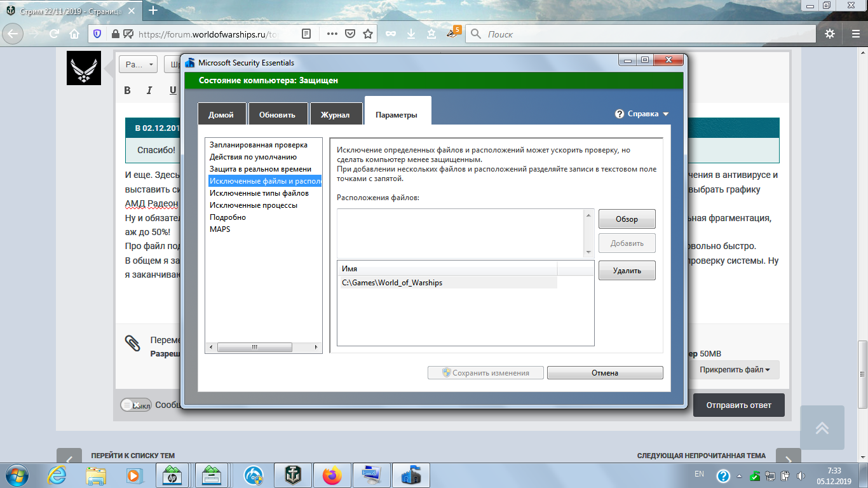Open the page actions three-dots menu
The image size is (868, 488).
click(x=332, y=34)
